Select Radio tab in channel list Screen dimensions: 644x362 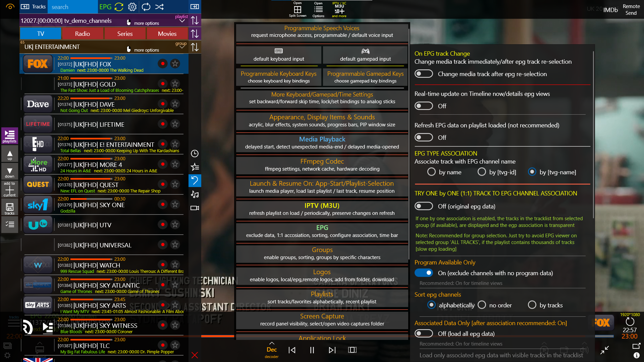click(x=82, y=33)
